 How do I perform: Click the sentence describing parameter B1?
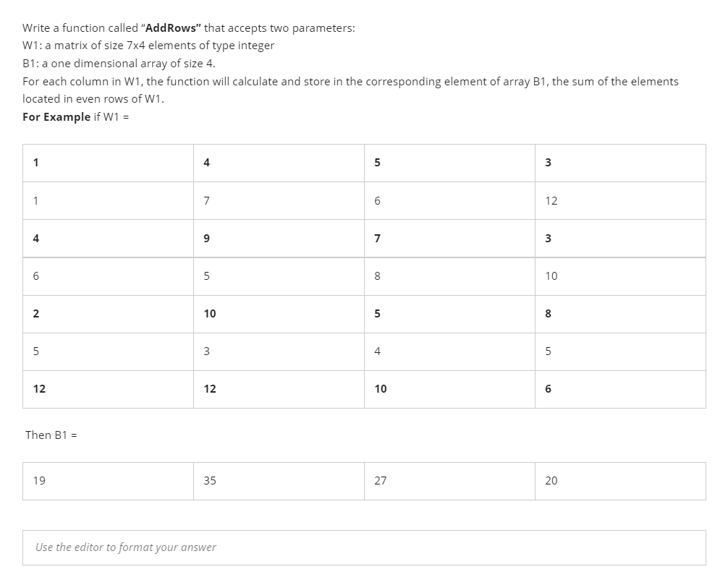[117, 63]
